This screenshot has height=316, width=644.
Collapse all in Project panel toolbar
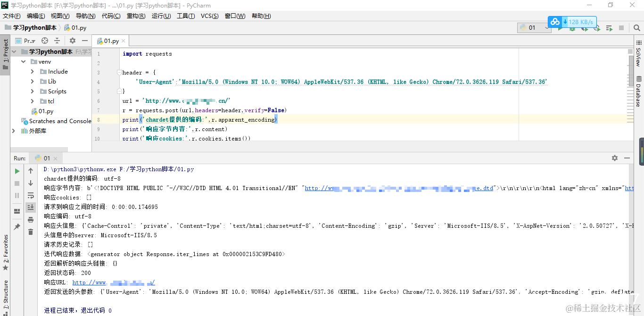57,41
